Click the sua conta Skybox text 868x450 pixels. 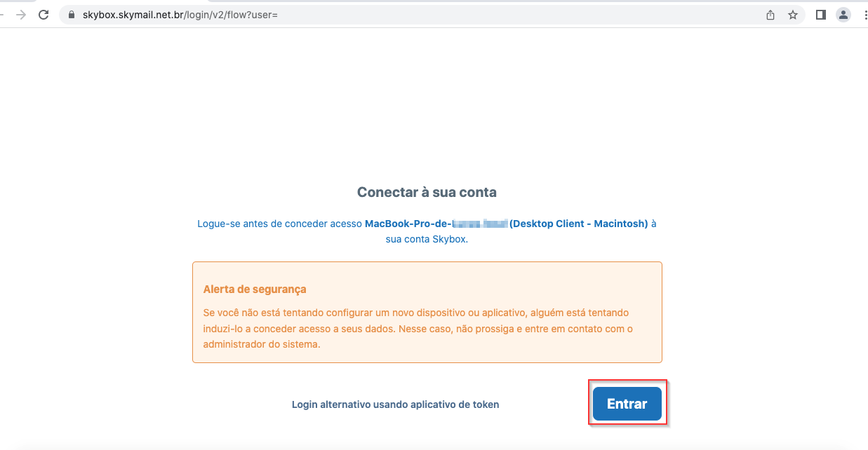coord(427,239)
